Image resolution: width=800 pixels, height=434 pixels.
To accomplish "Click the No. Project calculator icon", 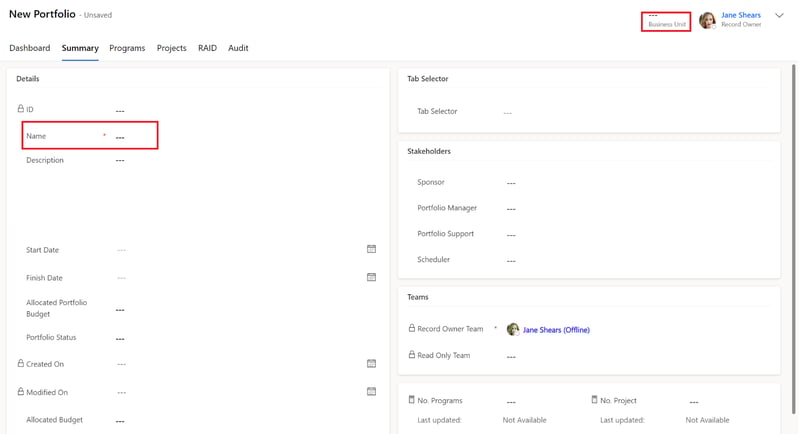I will tap(594, 400).
